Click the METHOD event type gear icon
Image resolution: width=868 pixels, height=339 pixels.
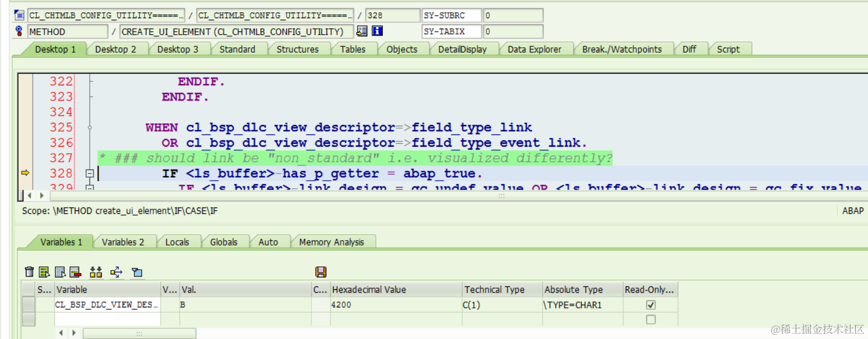(19, 31)
